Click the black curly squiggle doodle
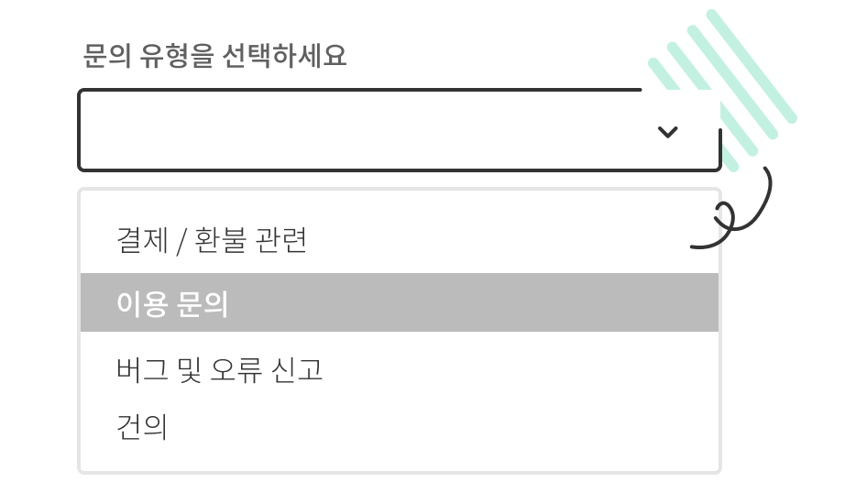The height and width of the screenshot is (504, 845). (732, 209)
